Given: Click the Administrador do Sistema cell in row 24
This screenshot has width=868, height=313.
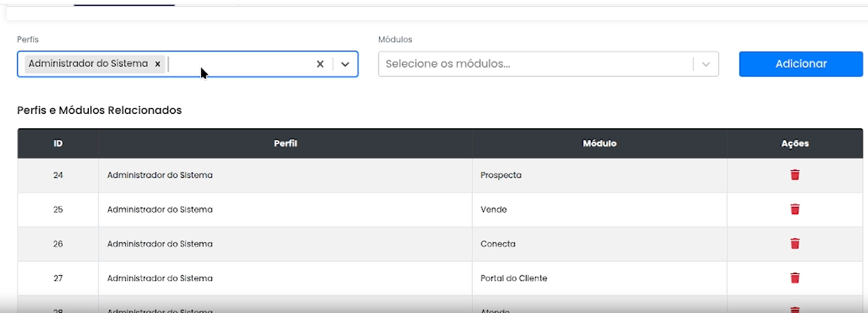Looking at the screenshot, I should [160, 175].
